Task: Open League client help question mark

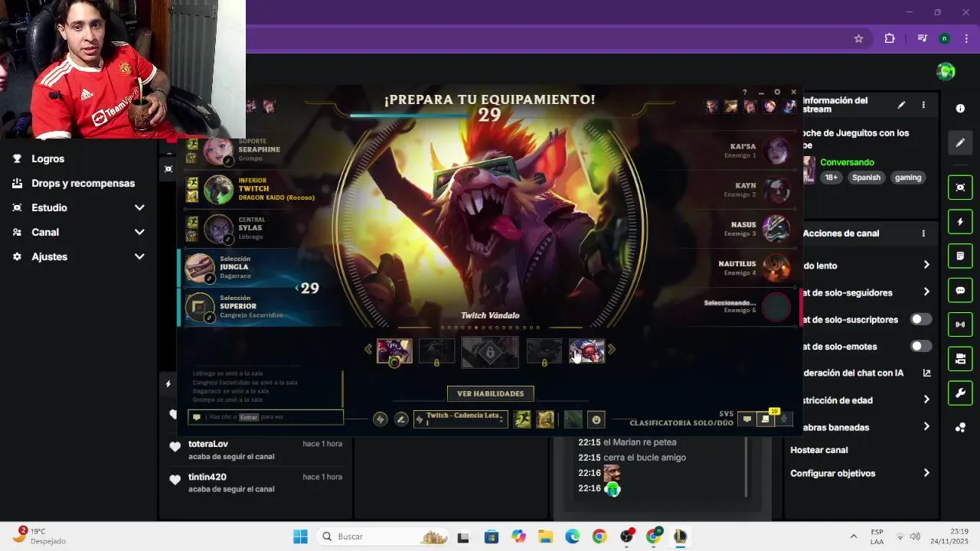Action: [x=744, y=92]
